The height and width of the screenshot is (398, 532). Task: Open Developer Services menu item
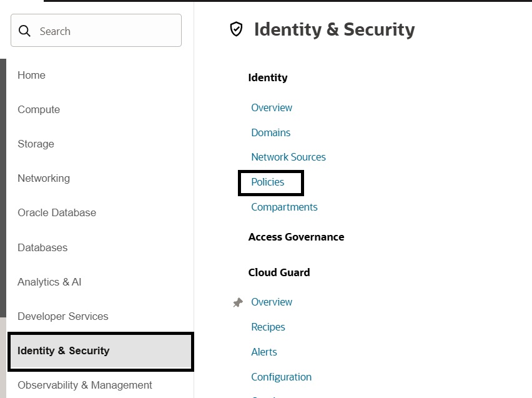point(63,316)
